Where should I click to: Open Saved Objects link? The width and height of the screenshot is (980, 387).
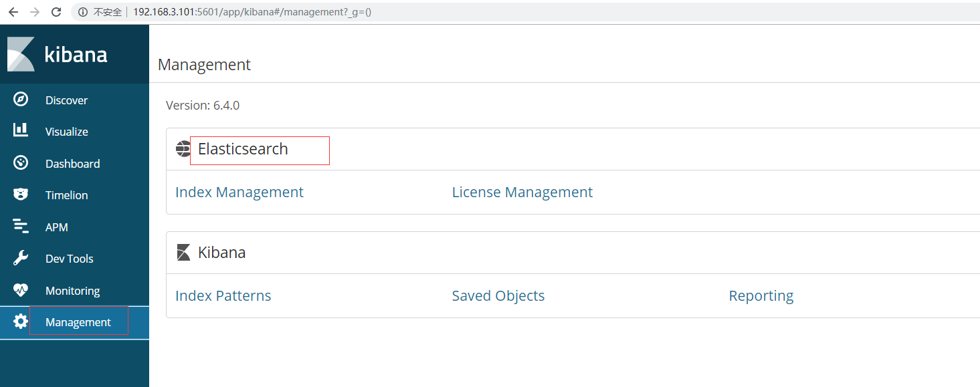tap(498, 296)
